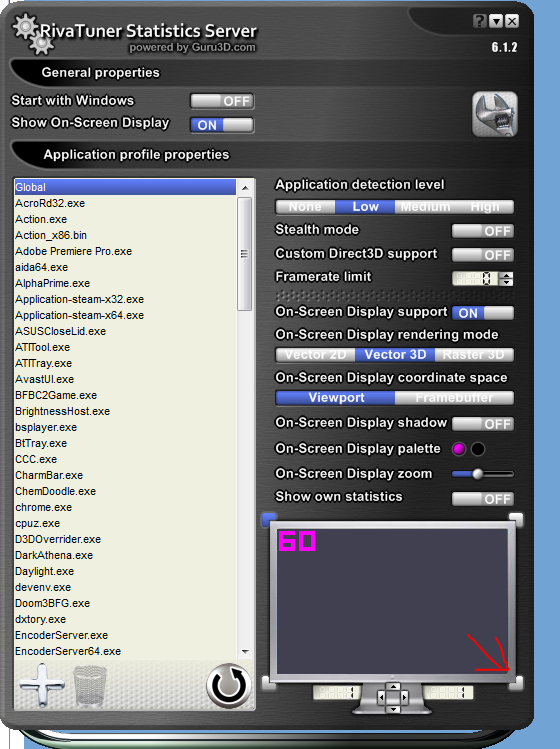
Task: Toggle On-Screen Display shadow switch
Action: [x=483, y=424]
